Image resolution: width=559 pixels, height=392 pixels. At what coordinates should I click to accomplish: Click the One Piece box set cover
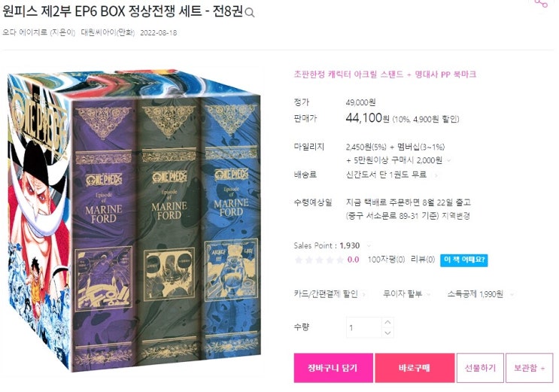134,220
